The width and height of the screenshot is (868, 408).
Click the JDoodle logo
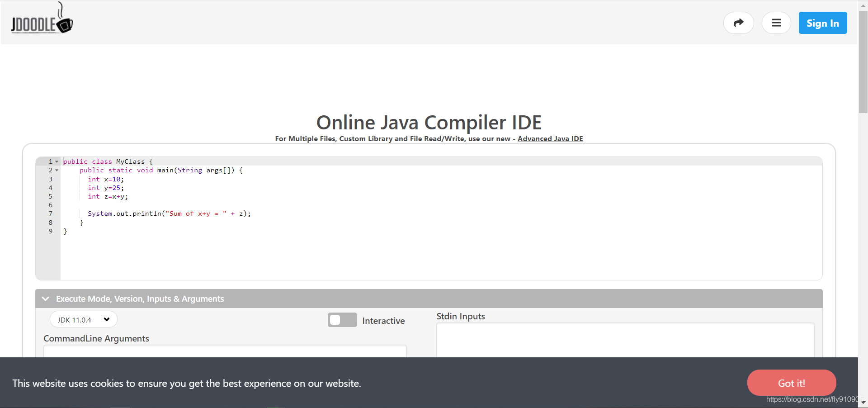(x=42, y=19)
